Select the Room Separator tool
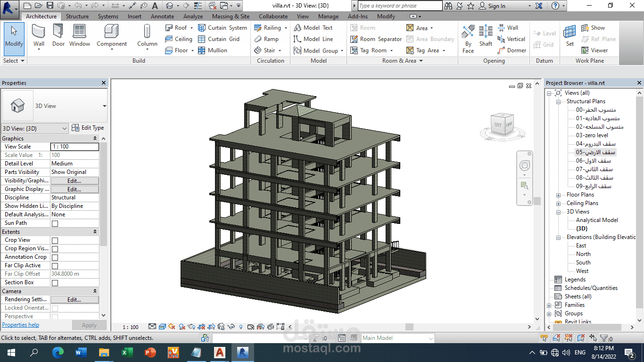Image resolution: width=644 pixels, height=362 pixels. pyautogui.click(x=376, y=39)
